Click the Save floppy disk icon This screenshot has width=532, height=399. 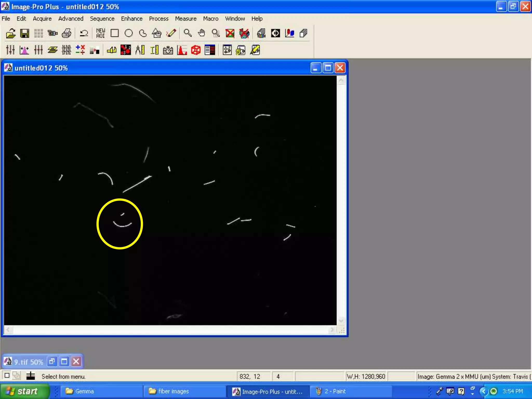point(25,33)
